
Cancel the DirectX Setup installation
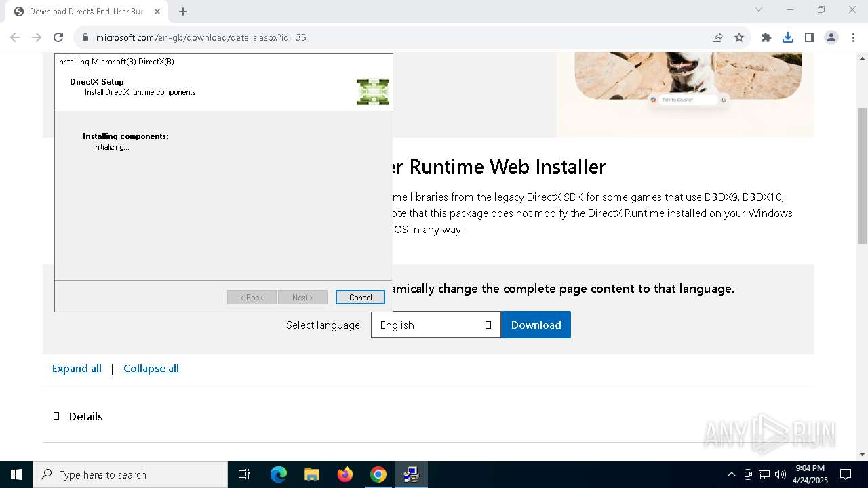[360, 297]
